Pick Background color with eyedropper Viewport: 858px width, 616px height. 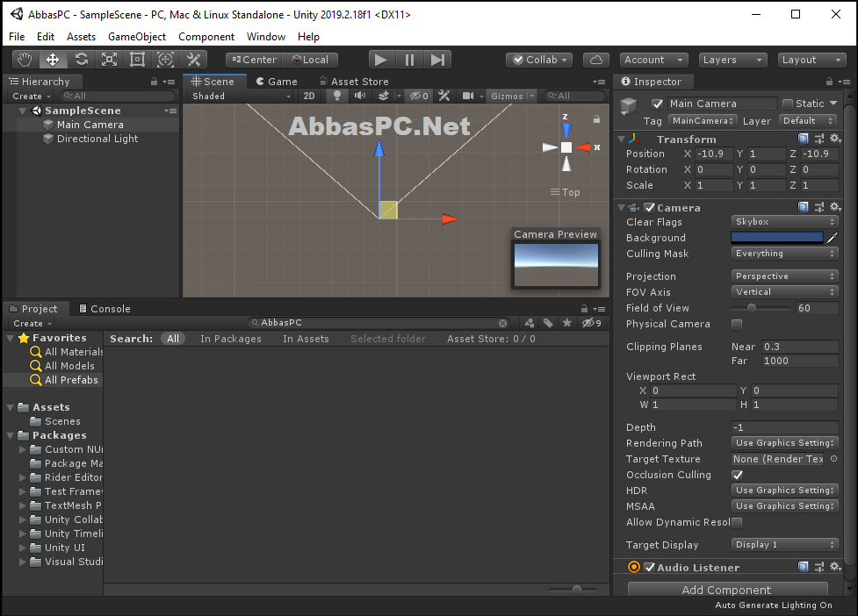[x=833, y=237]
